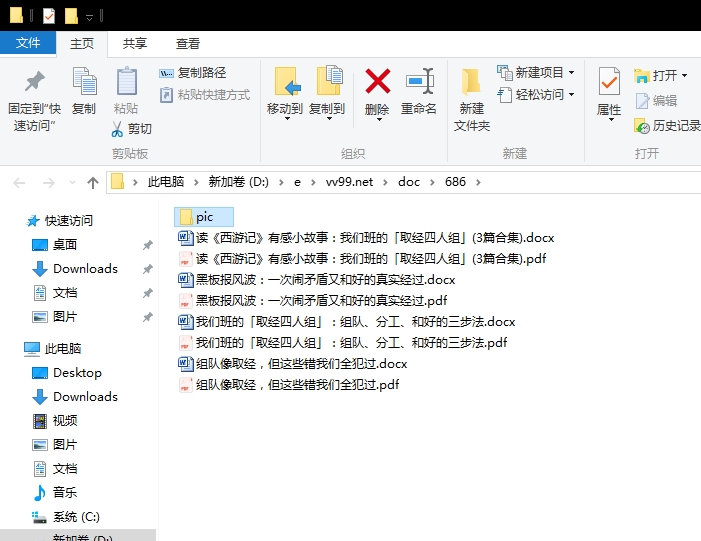This screenshot has width=701, height=541.
Task: Expand the chevron after doc breadcrumb
Action: tap(432, 182)
